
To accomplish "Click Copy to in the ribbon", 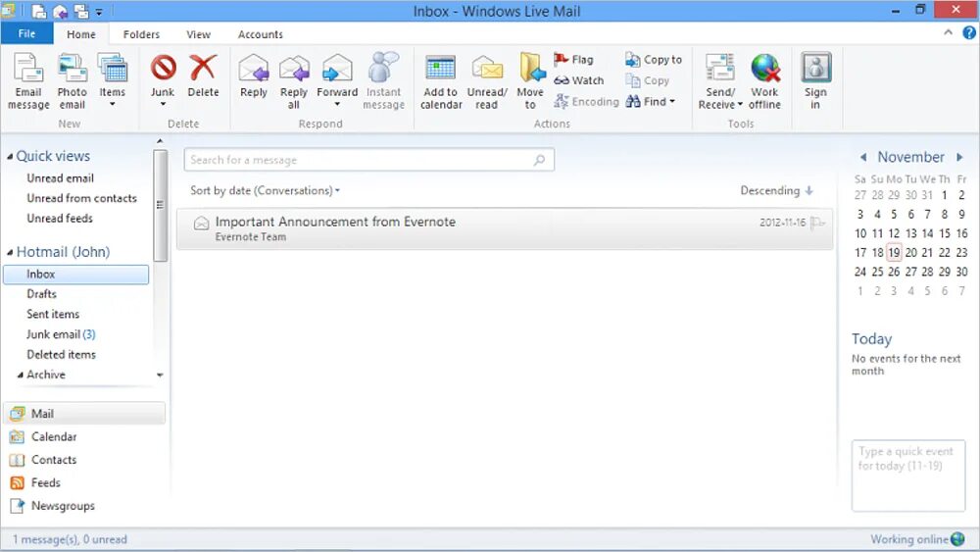I will click(654, 60).
